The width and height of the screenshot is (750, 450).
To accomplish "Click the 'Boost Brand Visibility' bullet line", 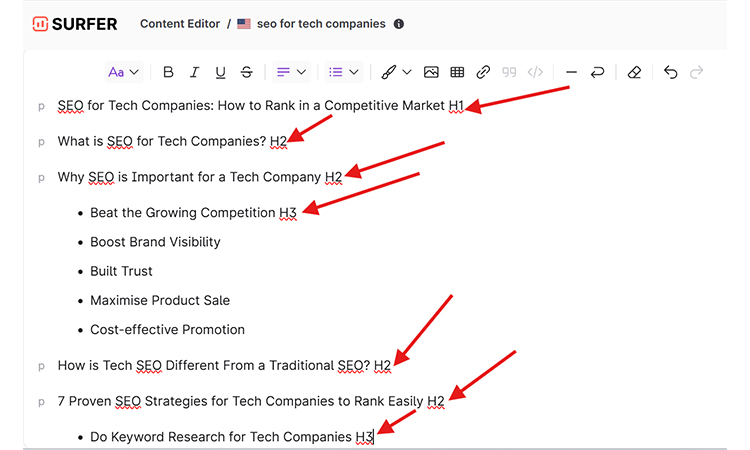I will (155, 242).
